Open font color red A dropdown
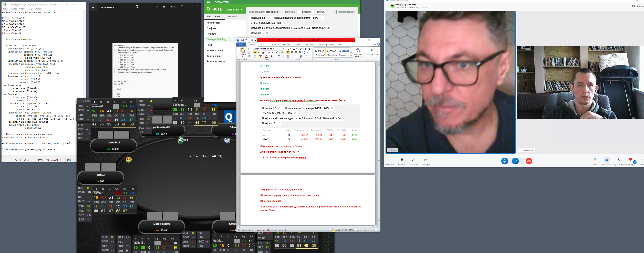This screenshot has width=644, height=253. pyautogui.click(x=269, y=56)
